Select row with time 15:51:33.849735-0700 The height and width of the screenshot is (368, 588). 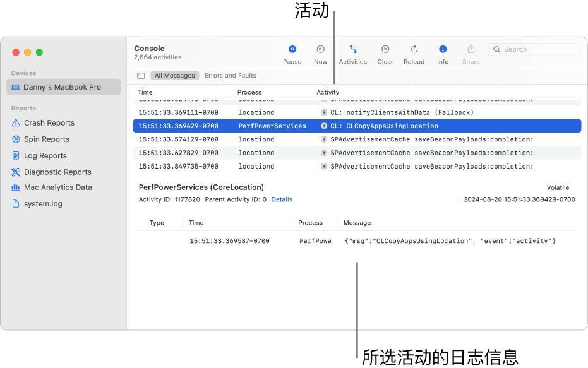pyautogui.click(x=357, y=165)
